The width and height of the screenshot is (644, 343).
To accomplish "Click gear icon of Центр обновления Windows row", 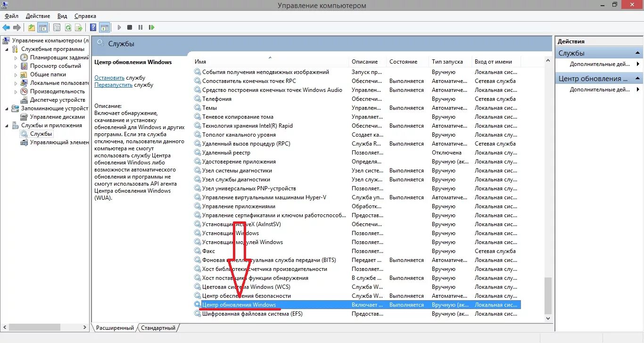I will [198, 305].
